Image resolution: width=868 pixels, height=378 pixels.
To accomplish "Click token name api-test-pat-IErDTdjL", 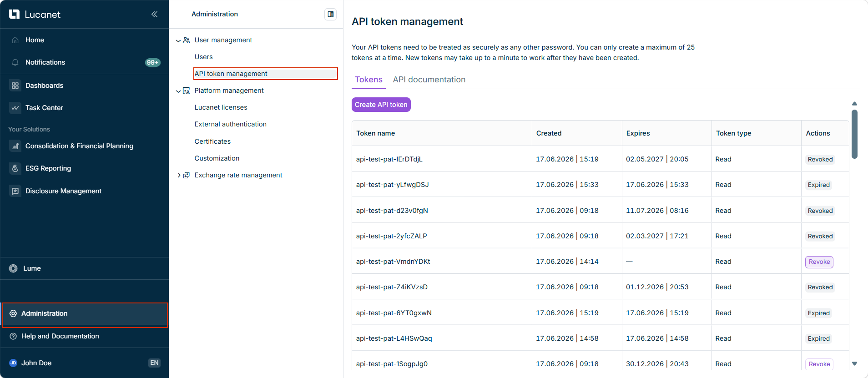I will coord(389,159).
